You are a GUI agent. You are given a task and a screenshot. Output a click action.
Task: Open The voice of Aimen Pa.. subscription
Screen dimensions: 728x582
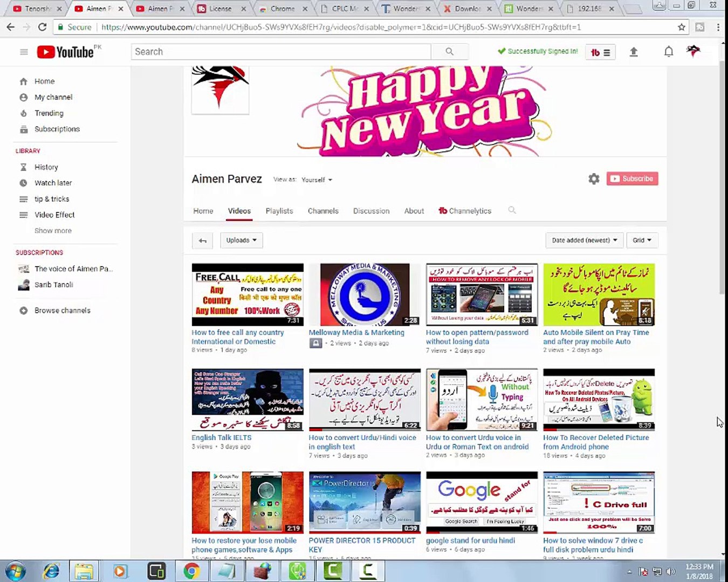pos(74,269)
